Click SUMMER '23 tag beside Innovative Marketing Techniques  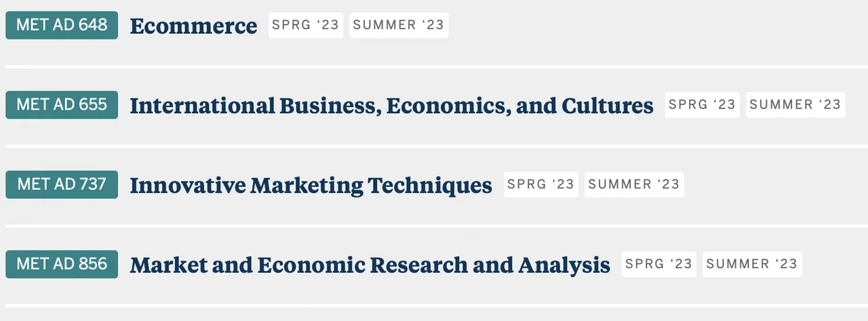pos(634,184)
